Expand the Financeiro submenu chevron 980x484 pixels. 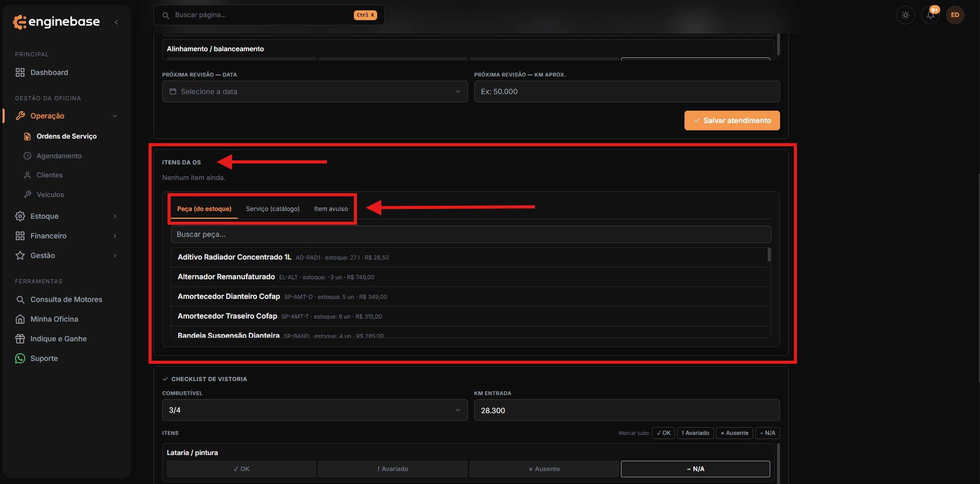[x=115, y=236]
